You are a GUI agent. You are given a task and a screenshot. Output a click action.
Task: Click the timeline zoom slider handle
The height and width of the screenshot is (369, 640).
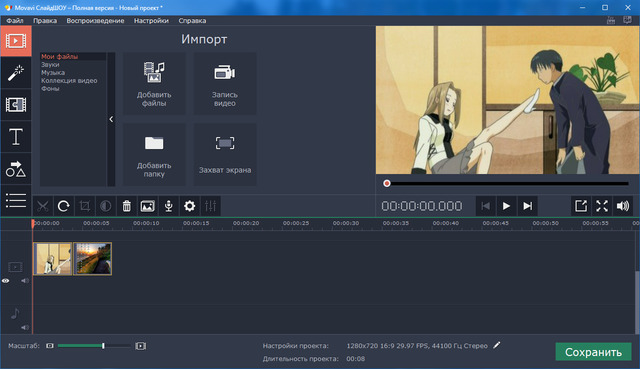(103, 346)
